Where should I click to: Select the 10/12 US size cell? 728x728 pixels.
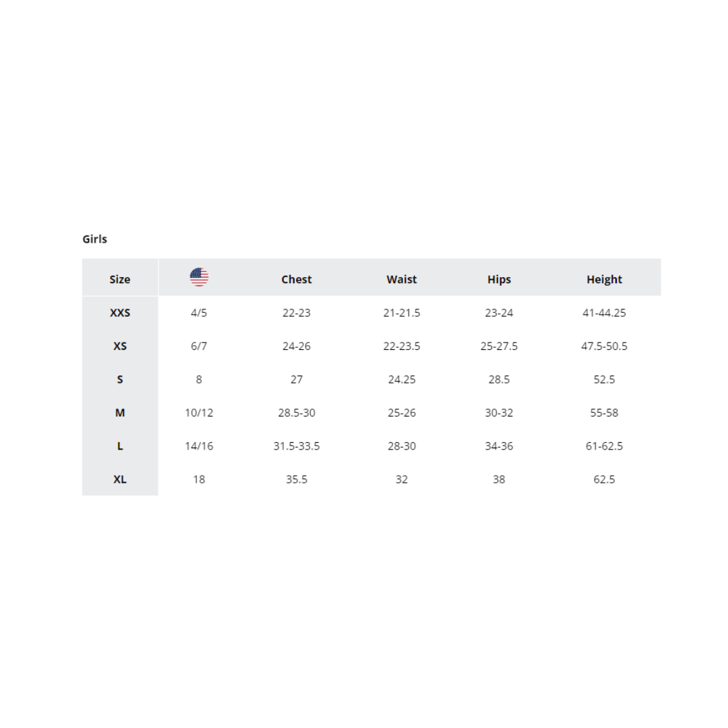click(199, 413)
